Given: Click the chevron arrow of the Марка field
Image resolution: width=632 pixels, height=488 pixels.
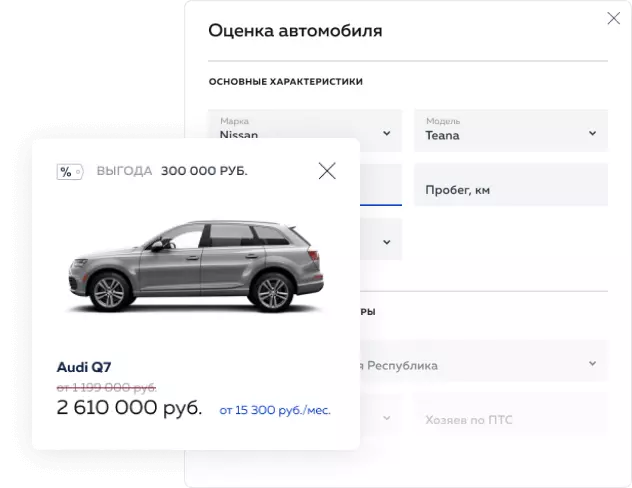Looking at the screenshot, I should (x=387, y=133).
